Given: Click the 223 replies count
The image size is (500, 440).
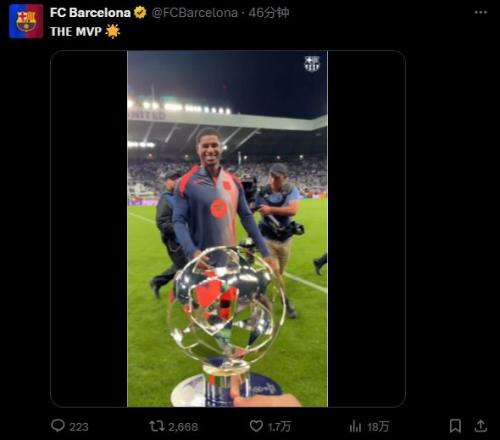Looking at the screenshot, I should click(79, 427).
